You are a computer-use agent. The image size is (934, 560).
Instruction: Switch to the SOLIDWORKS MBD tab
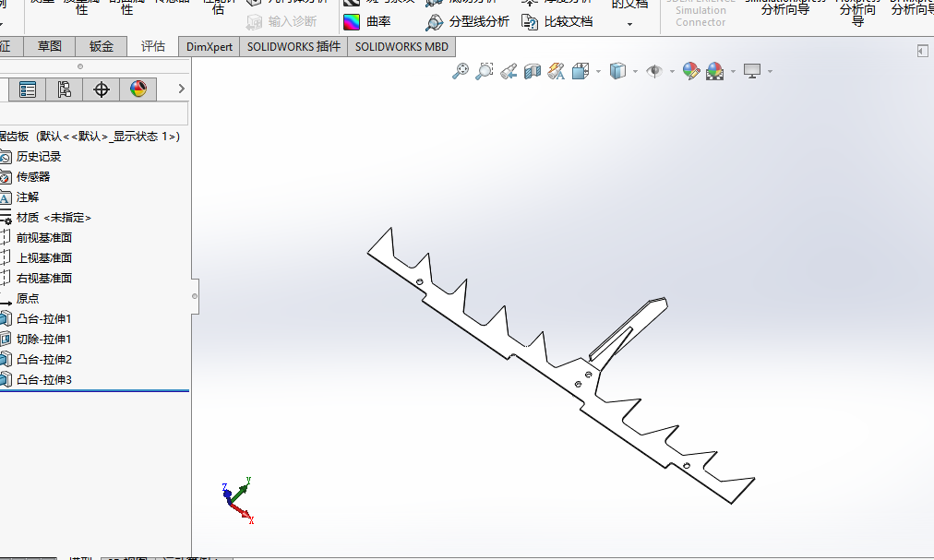[401, 46]
